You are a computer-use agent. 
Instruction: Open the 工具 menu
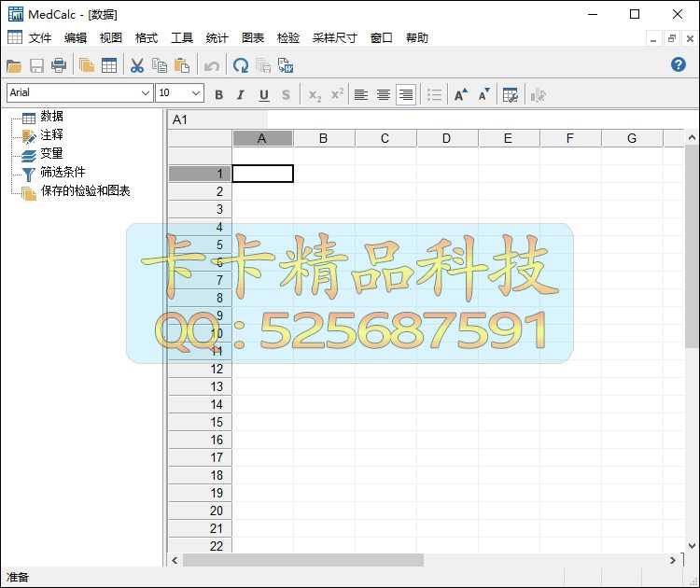pos(182,38)
